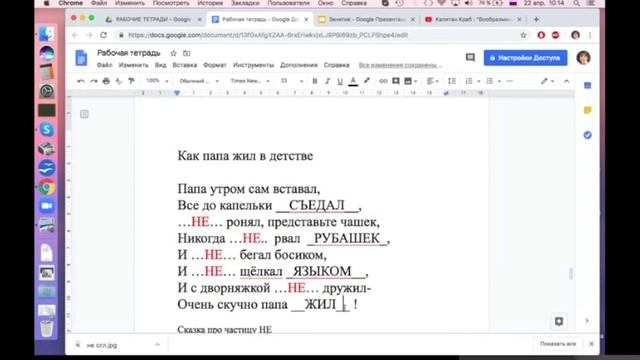Open the Вставка menu in Docs
This screenshot has width=640, height=360.
[184, 65]
